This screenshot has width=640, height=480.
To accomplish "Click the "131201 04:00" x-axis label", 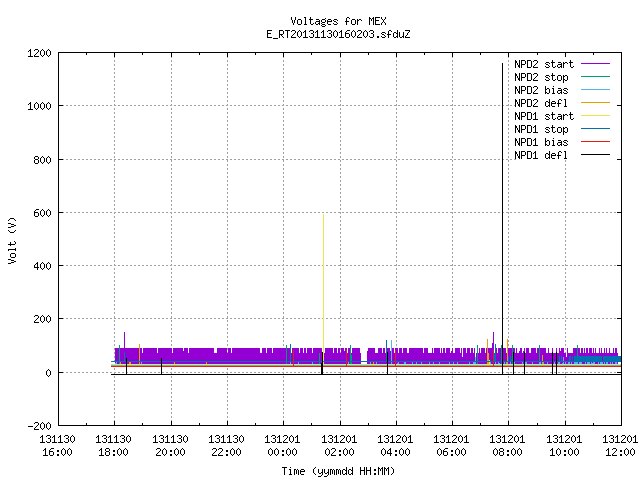I will [x=395, y=446].
